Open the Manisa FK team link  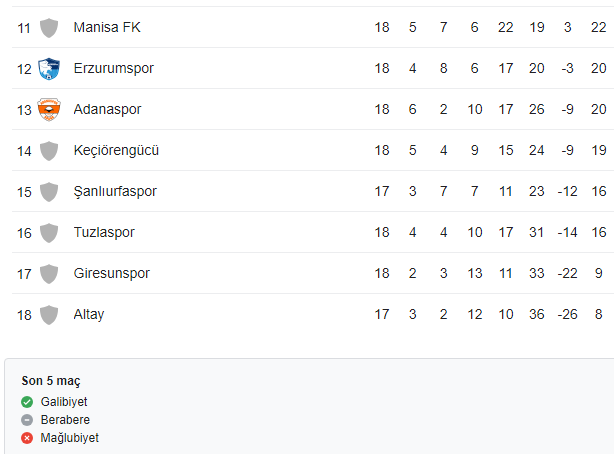(x=107, y=27)
